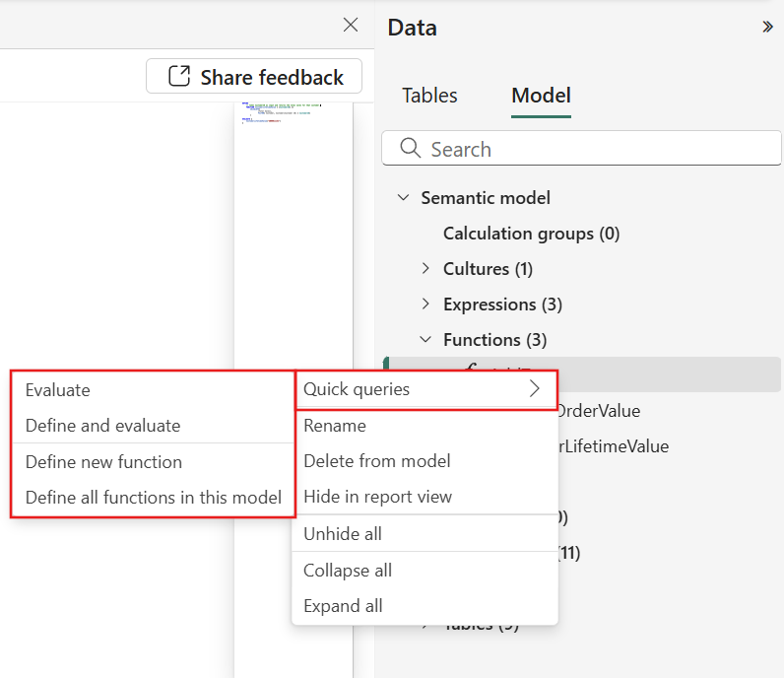Select the Model tab
784x678 pixels.
point(541,96)
